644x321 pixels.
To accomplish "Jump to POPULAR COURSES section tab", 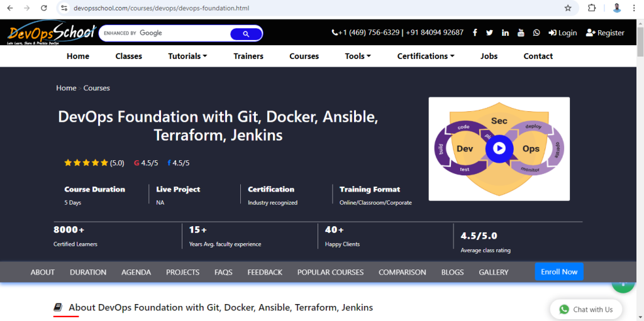I will (331, 272).
